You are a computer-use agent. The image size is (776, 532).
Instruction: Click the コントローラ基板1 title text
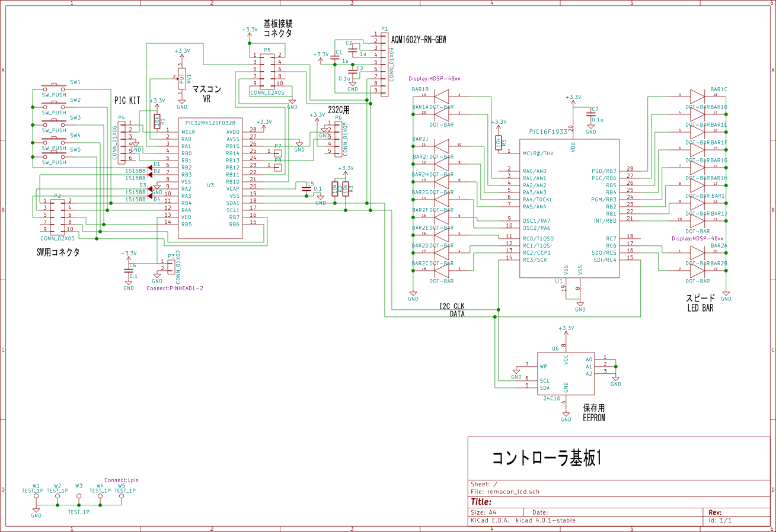(547, 457)
